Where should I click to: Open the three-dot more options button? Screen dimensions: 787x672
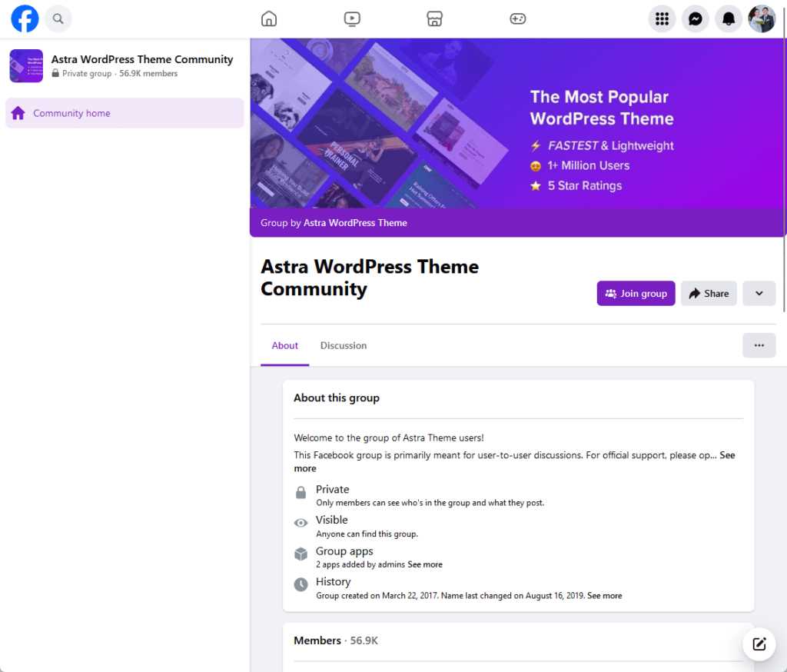pos(759,345)
